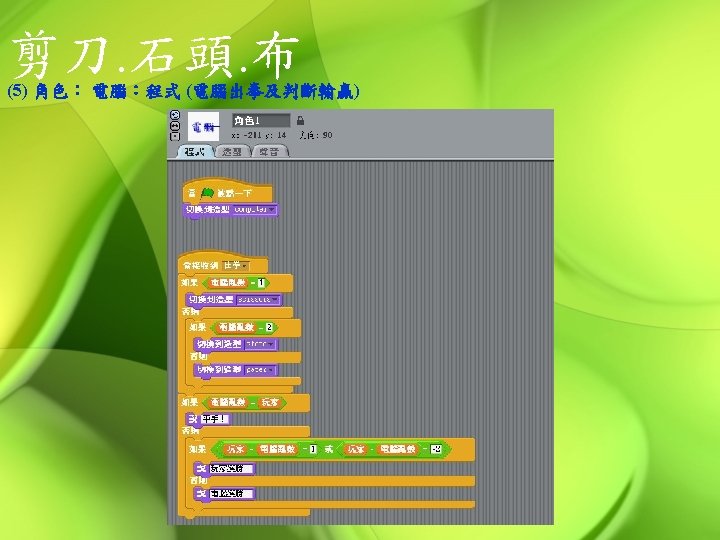Open the stone costume dropdown

(260, 344)
